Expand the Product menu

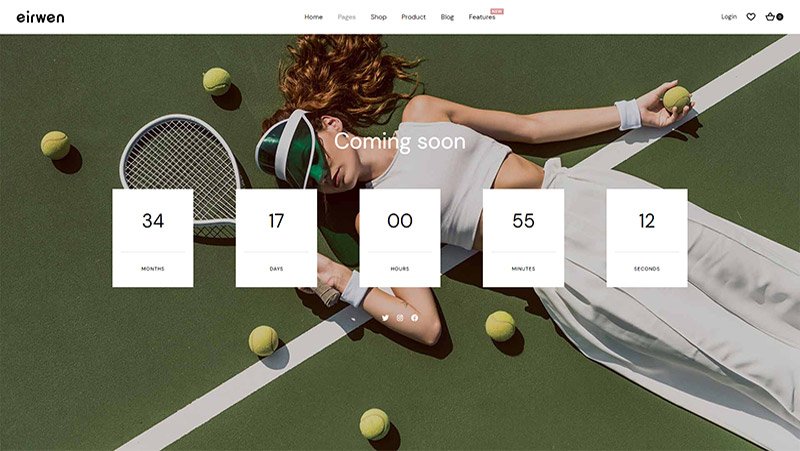[x=413, y=17]
